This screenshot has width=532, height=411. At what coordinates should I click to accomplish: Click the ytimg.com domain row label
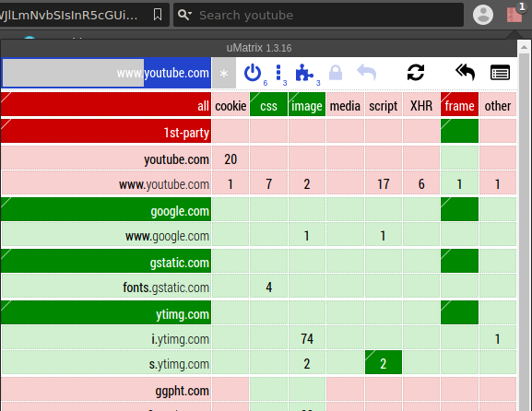click(x=106, y=312)
